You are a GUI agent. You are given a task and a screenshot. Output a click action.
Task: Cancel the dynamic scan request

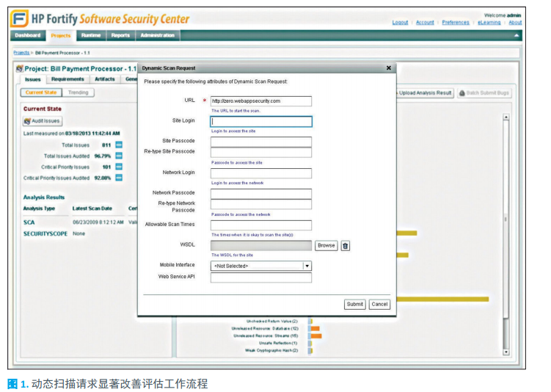379,304
